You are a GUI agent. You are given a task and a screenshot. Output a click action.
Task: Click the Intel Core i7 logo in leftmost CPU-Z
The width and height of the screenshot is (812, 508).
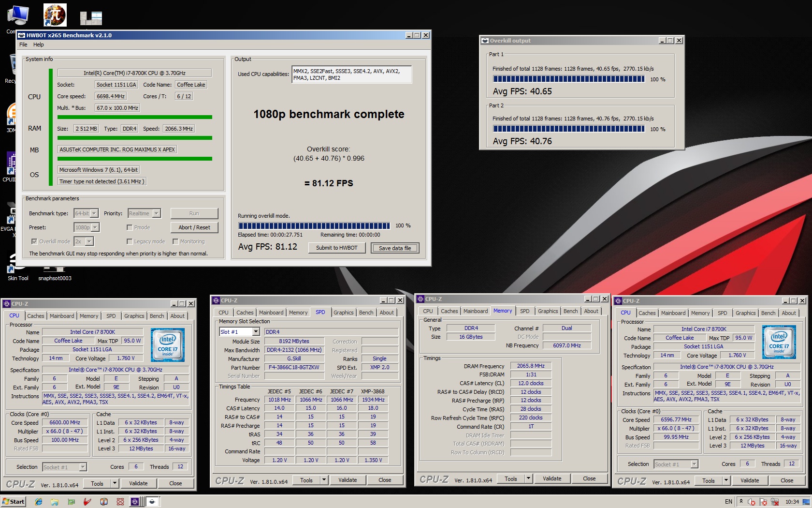168,345
